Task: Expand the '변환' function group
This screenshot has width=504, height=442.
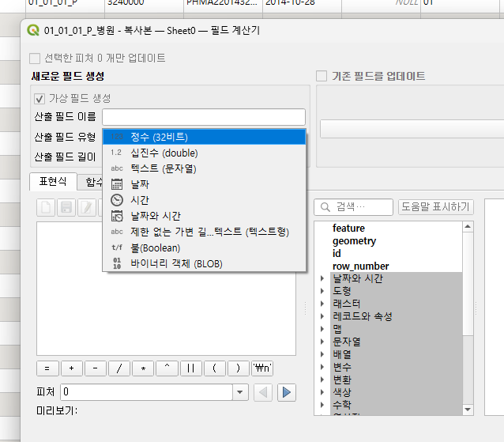Action: (322, 380)
